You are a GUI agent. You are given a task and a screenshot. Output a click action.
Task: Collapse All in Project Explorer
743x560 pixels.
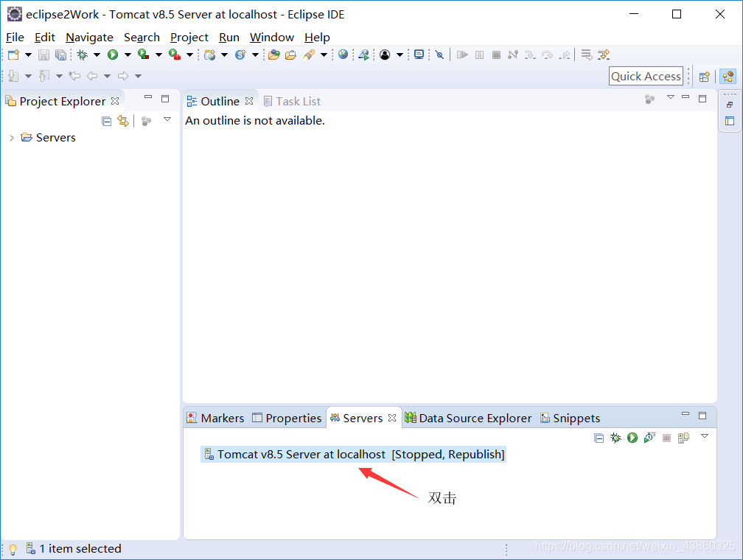coord(107,122)
